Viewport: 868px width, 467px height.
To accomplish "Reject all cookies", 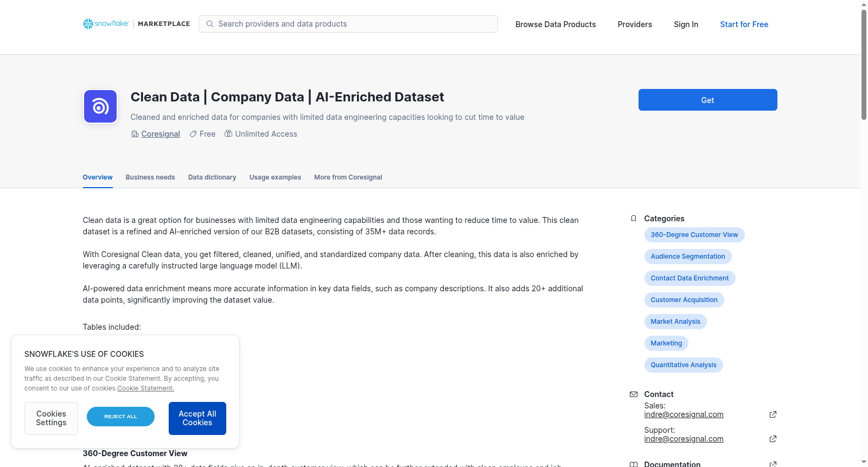I will coord(120,417).
